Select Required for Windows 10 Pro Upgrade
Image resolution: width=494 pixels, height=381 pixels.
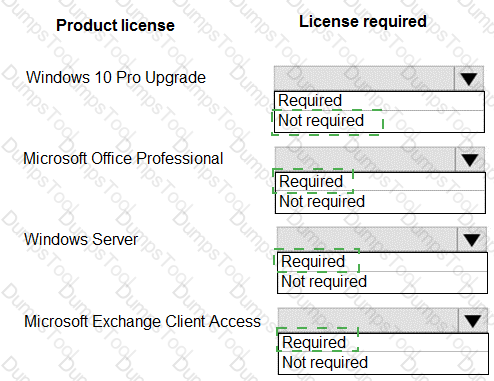379,101
